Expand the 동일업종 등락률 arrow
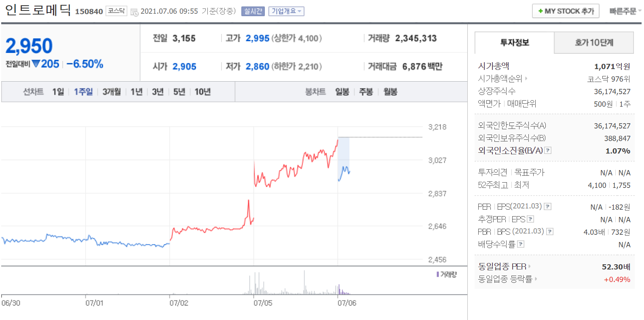Viewport: 644px width, 320px height. pos(536,279)
